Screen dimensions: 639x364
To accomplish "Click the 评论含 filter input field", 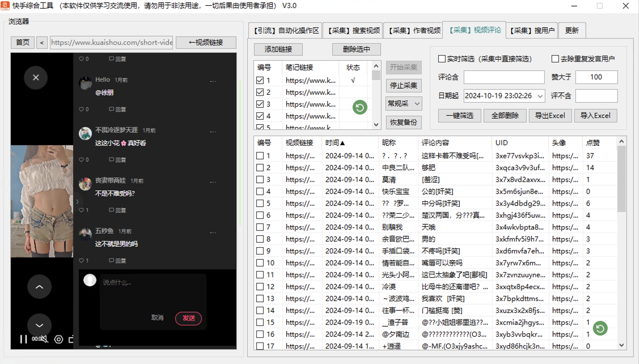I will click(x=504, y=77).
